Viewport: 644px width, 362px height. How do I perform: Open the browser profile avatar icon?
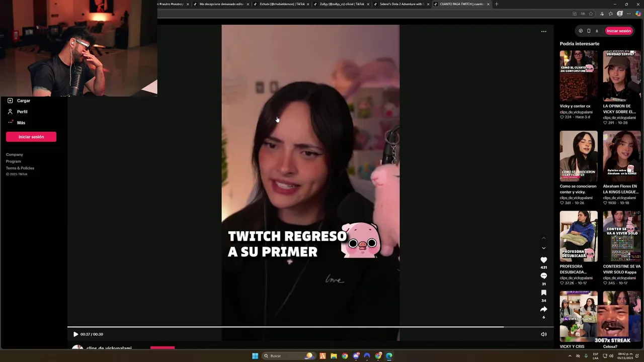pyautogui.click(x=620, y=14)
